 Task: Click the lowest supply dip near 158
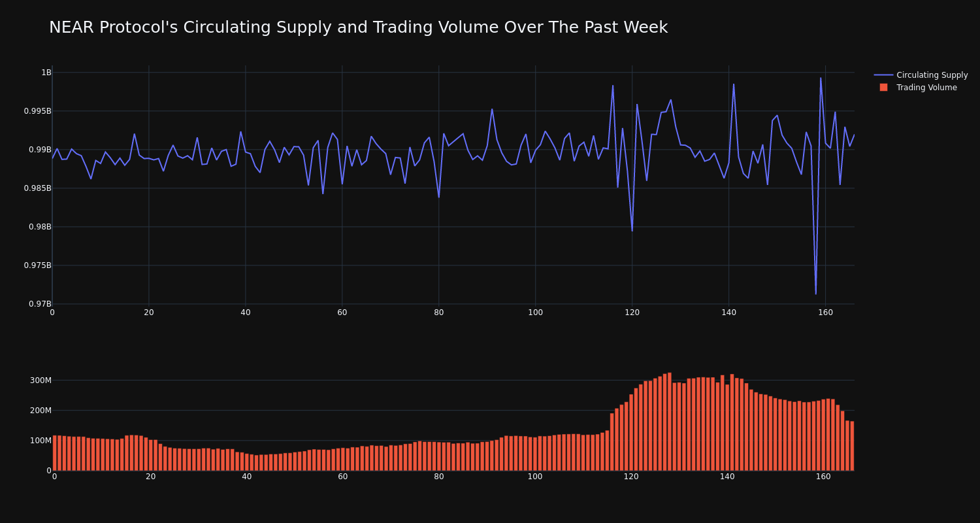[x=815, y=294]
